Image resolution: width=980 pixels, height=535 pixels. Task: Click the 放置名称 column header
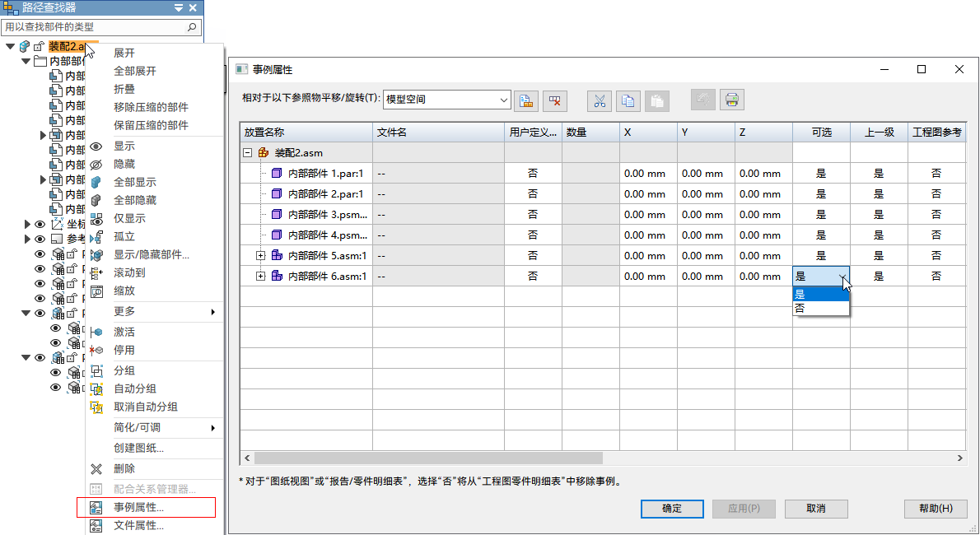306,133
